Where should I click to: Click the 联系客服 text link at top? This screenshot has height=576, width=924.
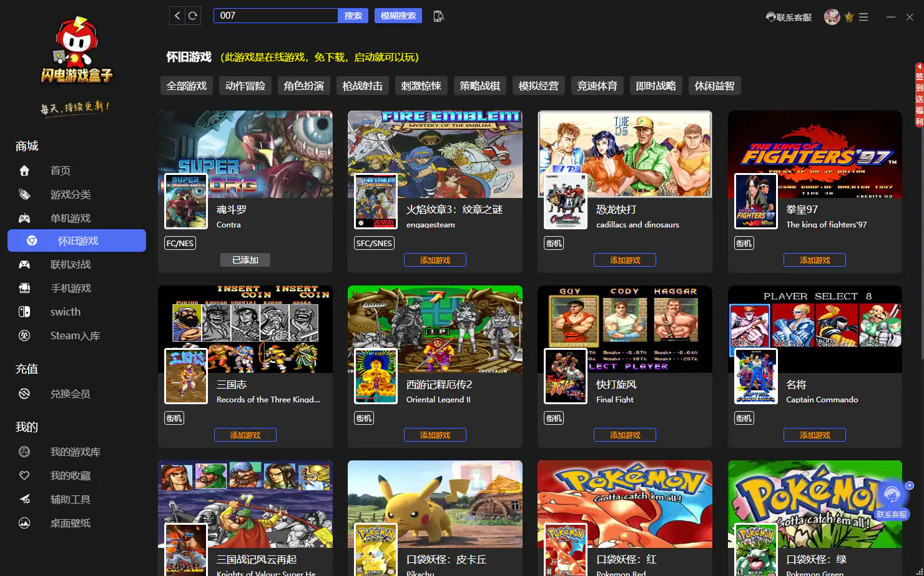[x=794, y=17]
